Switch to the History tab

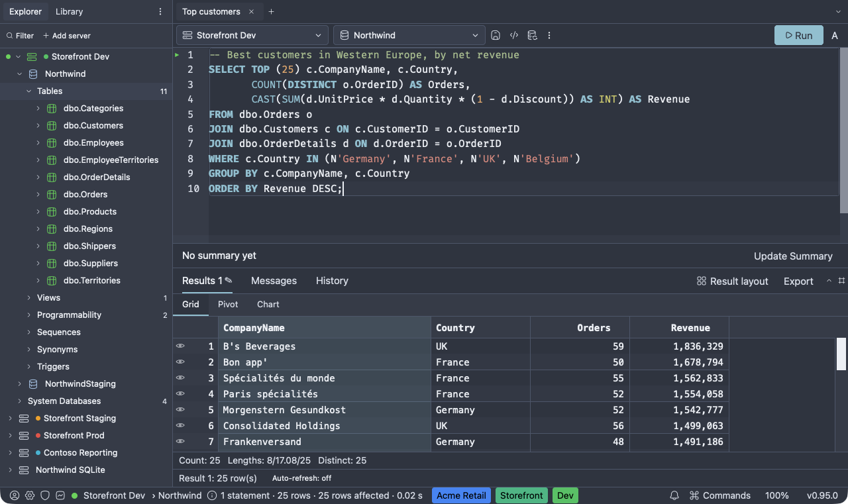tap(332, 281)
